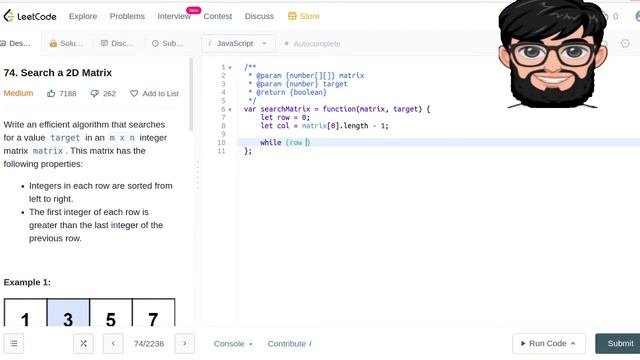This screenshot has width=640, height=360.
Task: Click example matrix cell containing 3
Action: coord(68,313)
